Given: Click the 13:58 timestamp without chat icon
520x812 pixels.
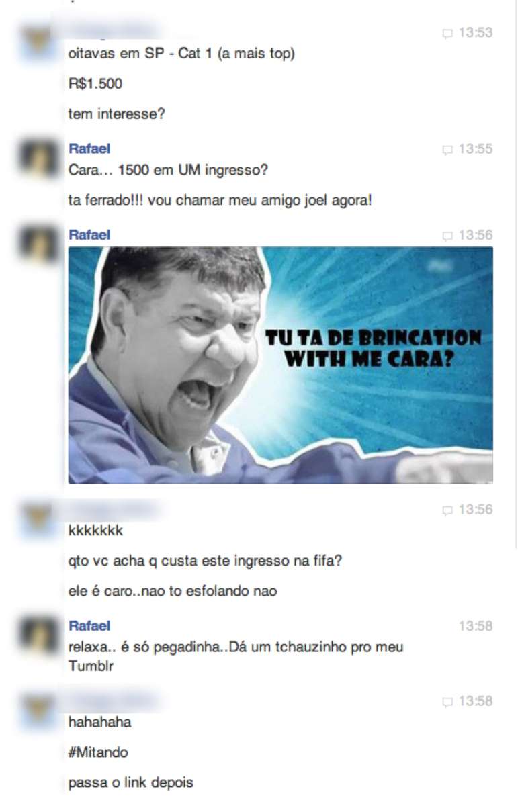Looking at the screenshot, I should click(x=476, y=626).
